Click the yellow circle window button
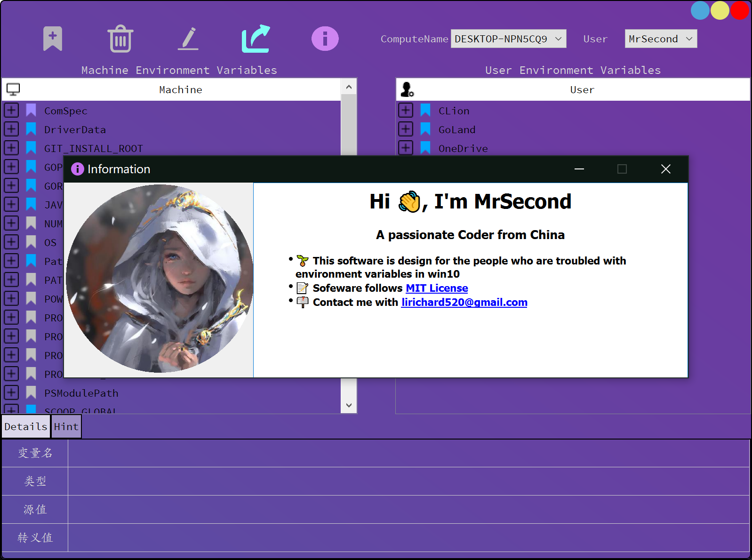The image size is (752, 560). tap(720, 10)
